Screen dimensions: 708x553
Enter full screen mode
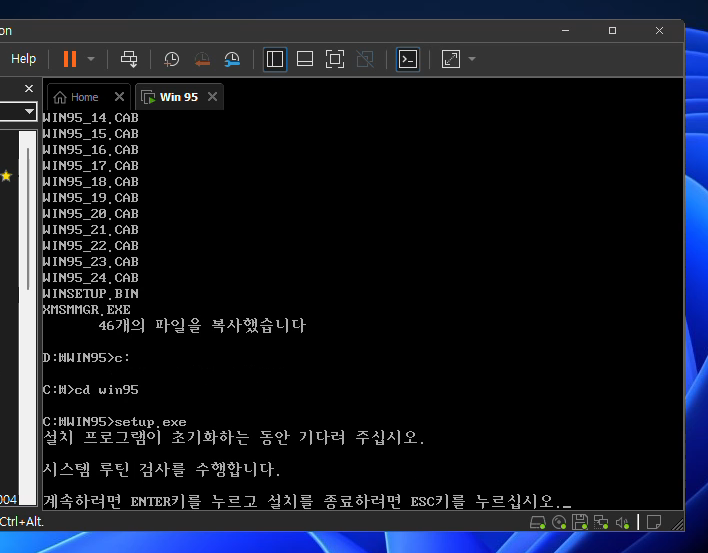coord(335,59)
